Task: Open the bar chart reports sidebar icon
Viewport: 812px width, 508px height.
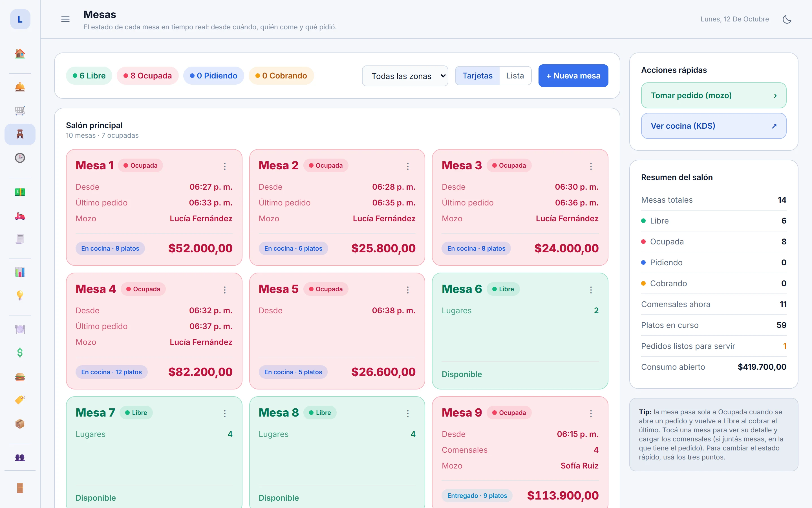Action: 20,272
